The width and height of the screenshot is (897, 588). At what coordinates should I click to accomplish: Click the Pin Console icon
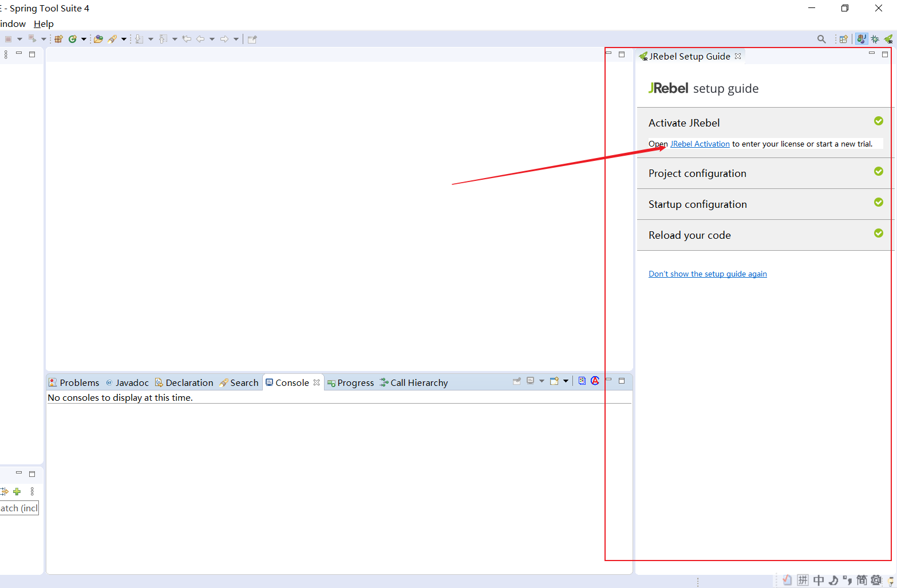click(x=517, y=381)
